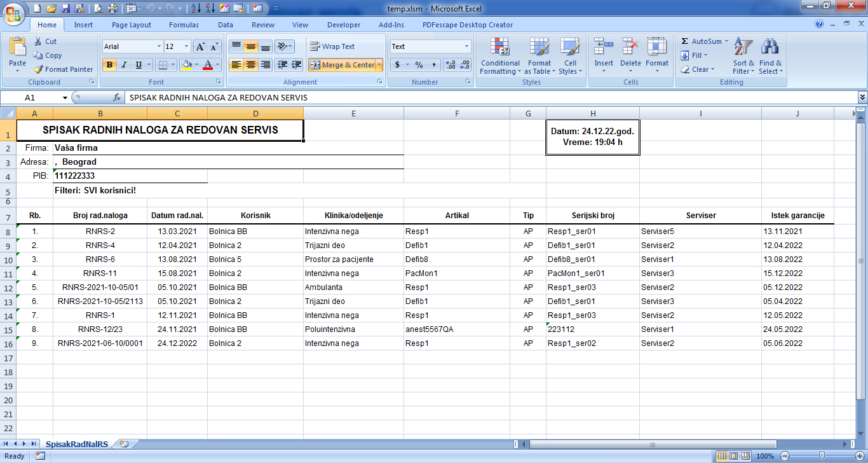The width and height of the screenshot is (868, 463).
Task: Click the Insert cells button
Action: tap(604, 55)
